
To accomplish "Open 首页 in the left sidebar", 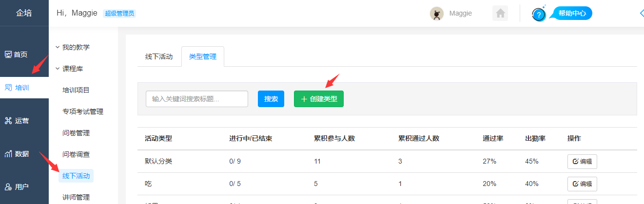I will coord(16,55).
